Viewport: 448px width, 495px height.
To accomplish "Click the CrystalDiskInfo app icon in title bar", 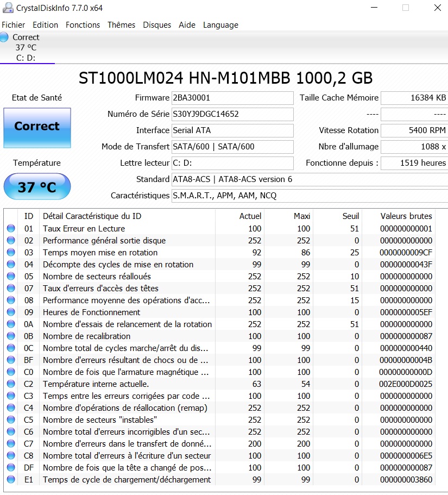I will (x=8, y=8).
